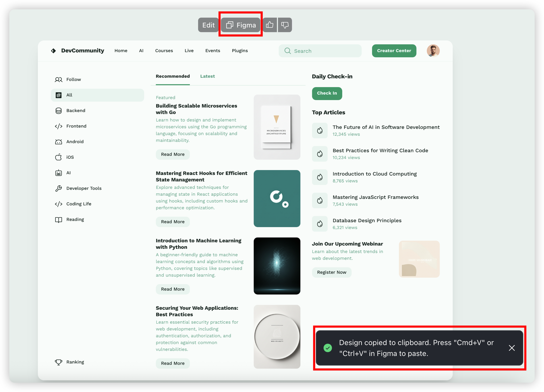Viewport: 544px width, 392px height.
Task: Select the iOS apple icon
Action: pos(59,157)
